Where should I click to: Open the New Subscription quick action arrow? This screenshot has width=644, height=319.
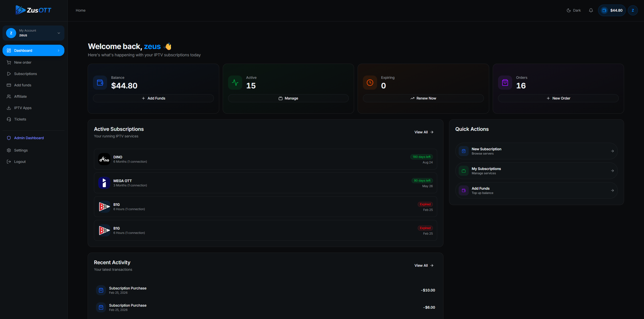(612, 151)
